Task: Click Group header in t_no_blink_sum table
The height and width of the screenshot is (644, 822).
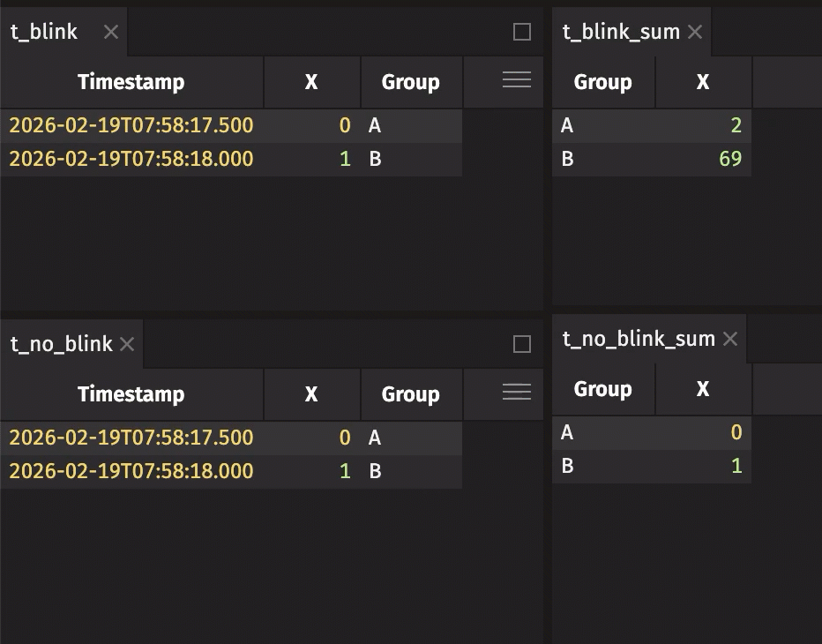Action: click(x=603, y=389)
